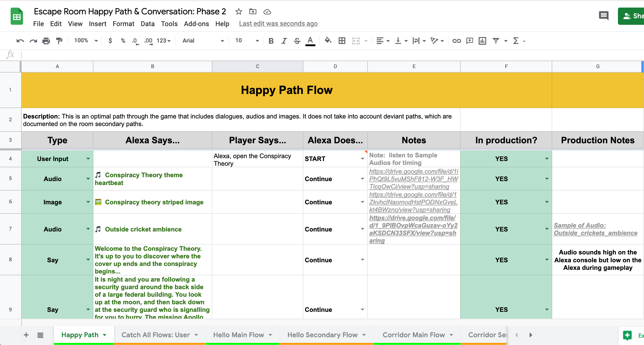Click the Undo arrow icon
This screenshot has height=345, width=644.
point(20,41)
